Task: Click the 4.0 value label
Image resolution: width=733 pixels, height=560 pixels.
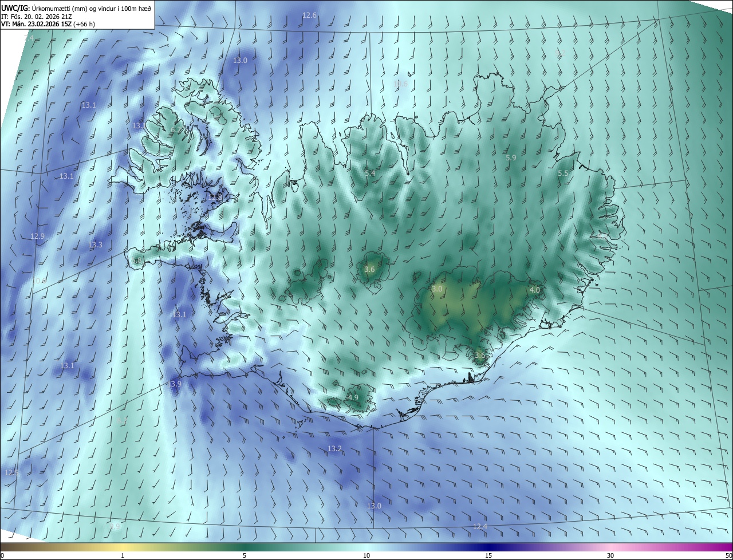Action: pyautogui.click(x=534, y=291)
